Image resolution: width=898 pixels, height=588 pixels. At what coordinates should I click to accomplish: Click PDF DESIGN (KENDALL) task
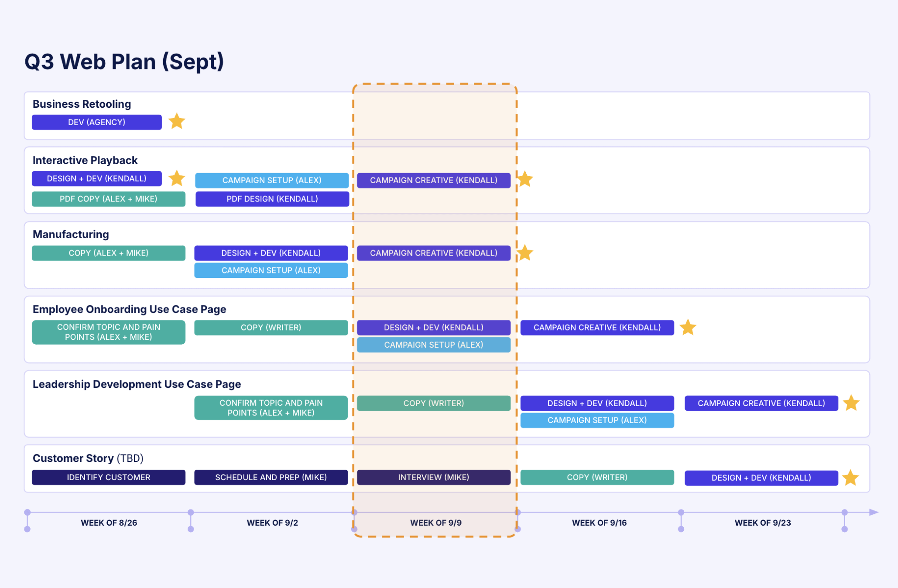point(272,199)
